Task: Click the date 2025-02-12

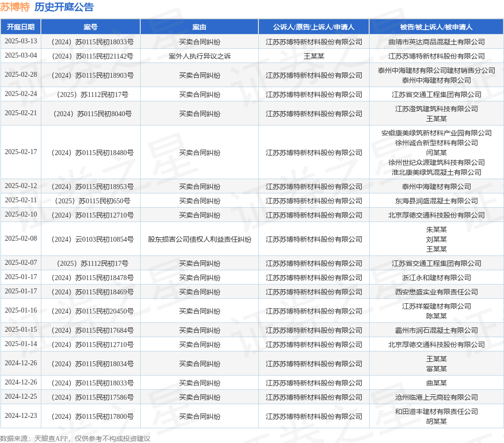Action: (x=21, y=186)
